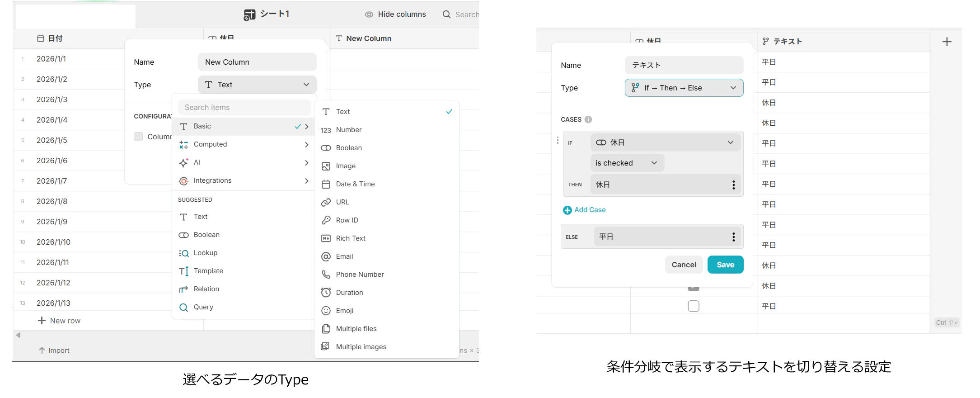
Task: Click date cell 2026/1/1
Action: tap(51, 59)
